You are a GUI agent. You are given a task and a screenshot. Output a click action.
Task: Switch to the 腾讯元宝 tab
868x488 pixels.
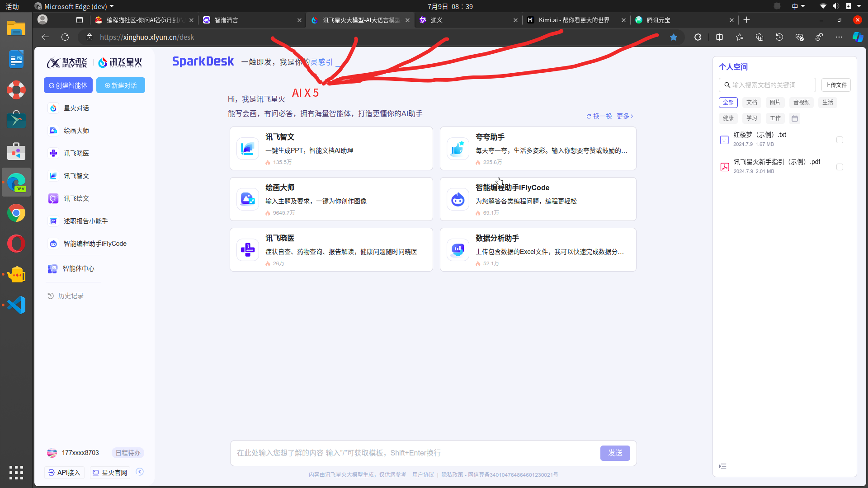(684, 20)
